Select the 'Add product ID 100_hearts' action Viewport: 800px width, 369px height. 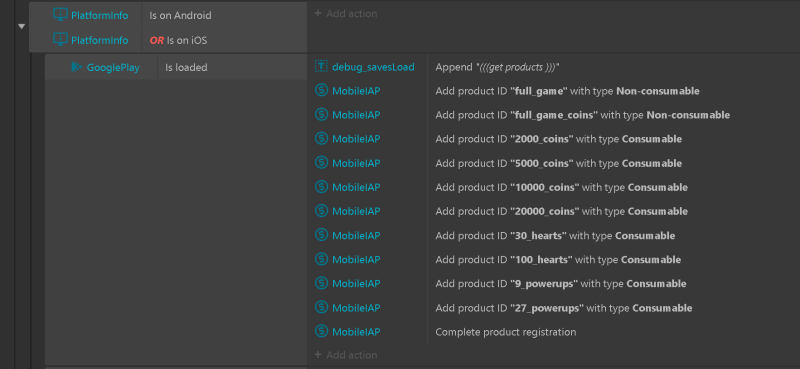[x=558, y=260]
